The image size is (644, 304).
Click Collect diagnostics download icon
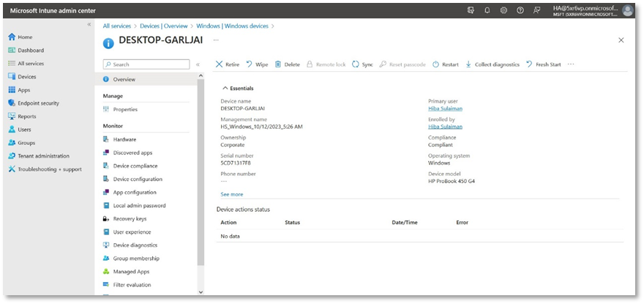(x=468, y=64)
